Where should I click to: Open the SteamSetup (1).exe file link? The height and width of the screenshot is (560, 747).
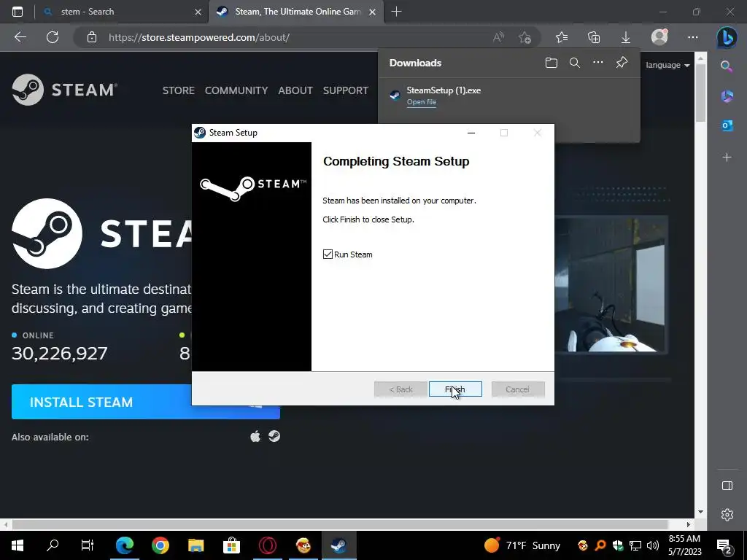click(x=421, y=102)
